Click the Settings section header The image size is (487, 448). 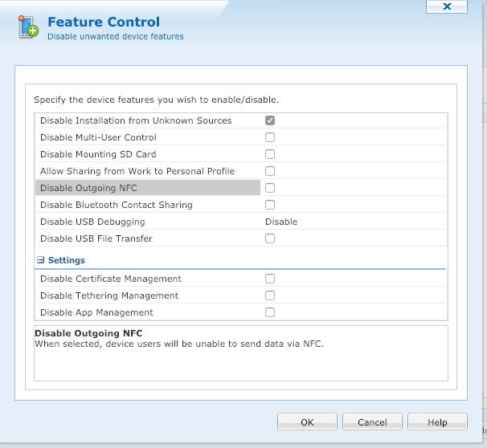pyautogui.click(x=66, y=260)
